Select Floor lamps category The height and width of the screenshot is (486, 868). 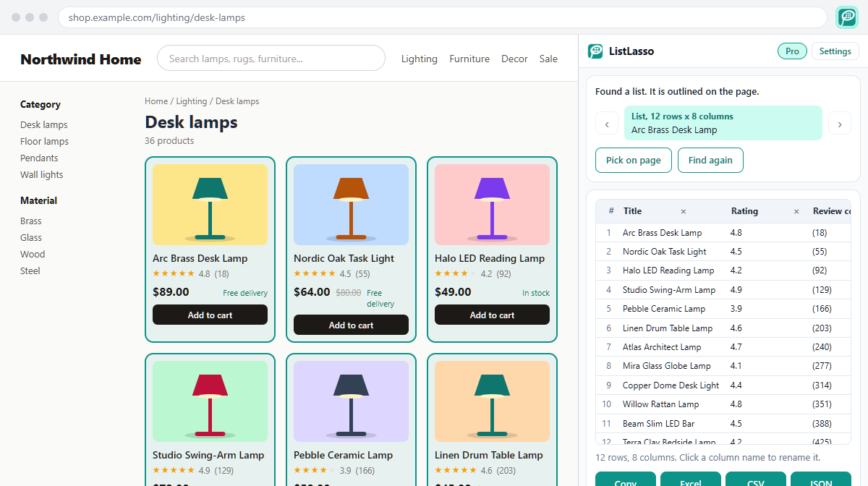click(45, 141)
